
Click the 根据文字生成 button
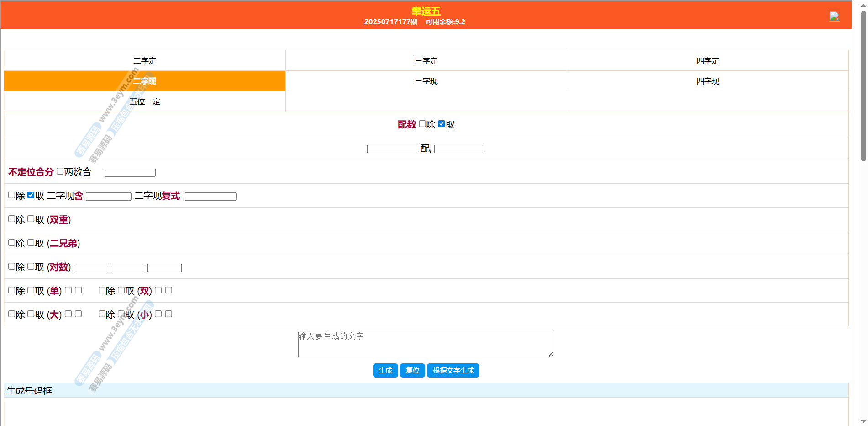click(x=453, y=371)
